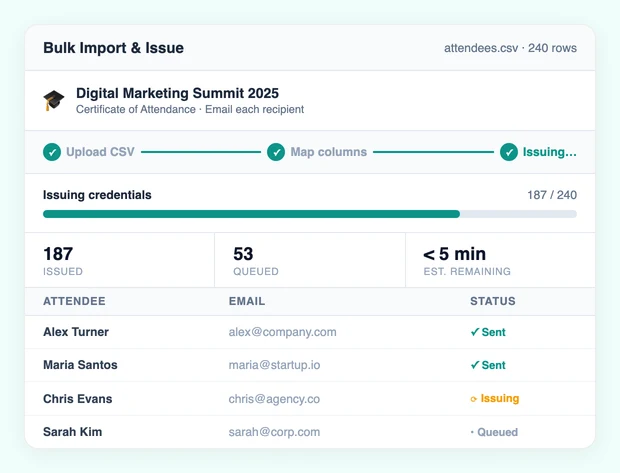Click the Issuing step checkmark icon
Screen dimensions: 620x473
509,152
